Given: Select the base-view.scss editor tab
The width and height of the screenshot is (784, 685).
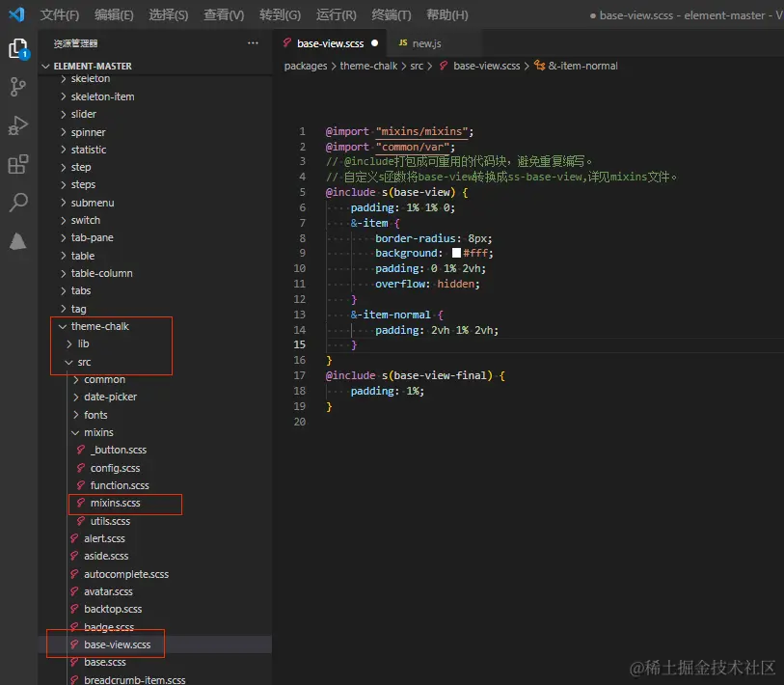Looking at the screenshot, I should point(331,43).
